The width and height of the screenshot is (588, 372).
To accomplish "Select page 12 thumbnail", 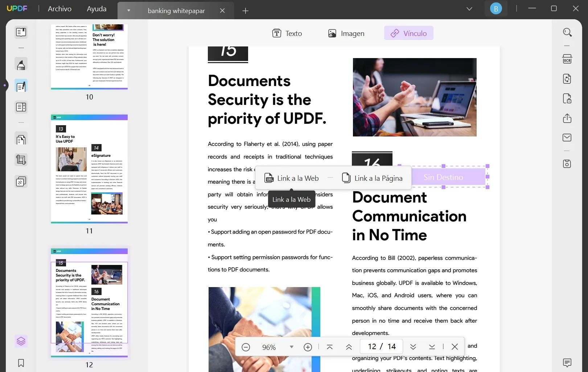I will coord(89,303).
